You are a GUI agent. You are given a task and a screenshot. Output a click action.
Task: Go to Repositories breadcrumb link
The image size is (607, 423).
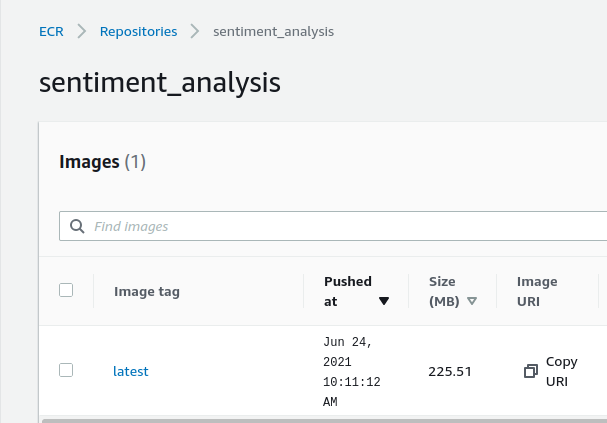tap(138, 31)
